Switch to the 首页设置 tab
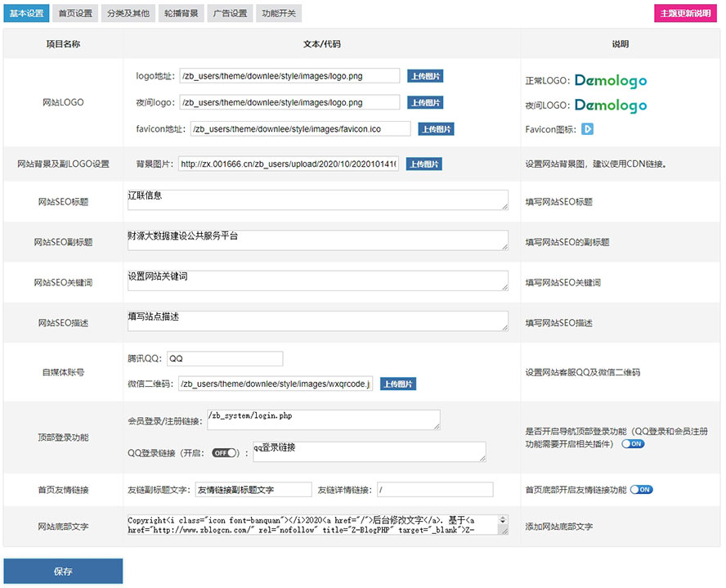 (76, 14)
